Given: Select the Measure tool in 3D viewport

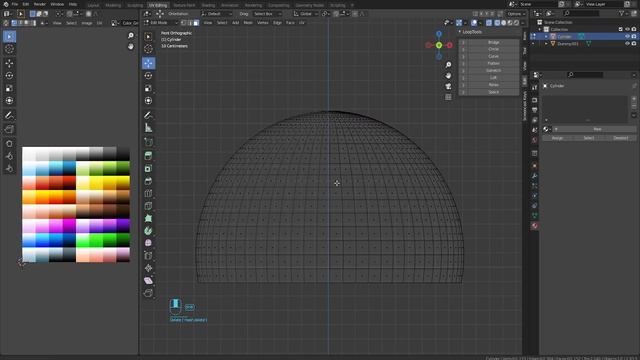Looking at the screenshot, I should tap(148, 128).
